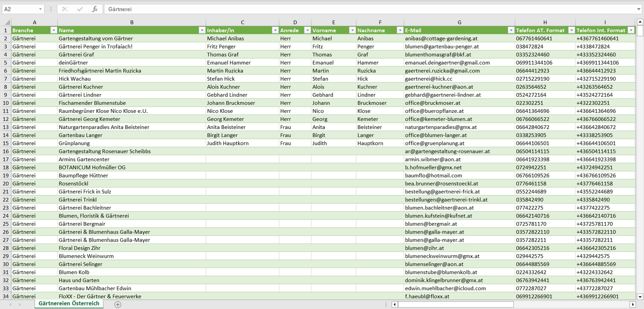The image size is (644, 309).
Task: Select row 16 header
Action: coord(5,151)
